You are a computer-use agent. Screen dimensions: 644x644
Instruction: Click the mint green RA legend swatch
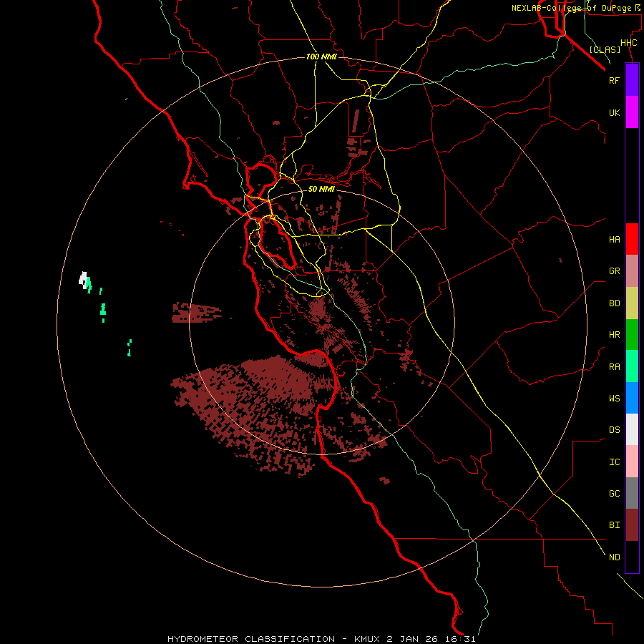(632, 366)
